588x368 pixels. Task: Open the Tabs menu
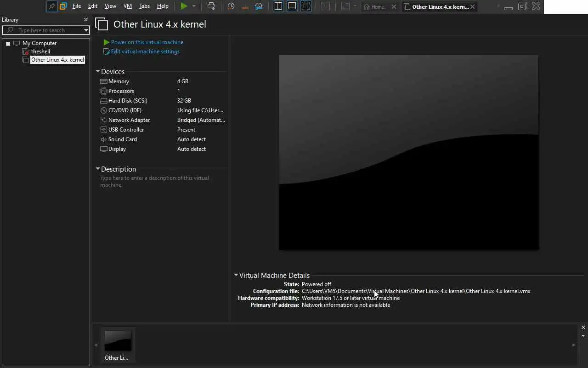(144, 6)
